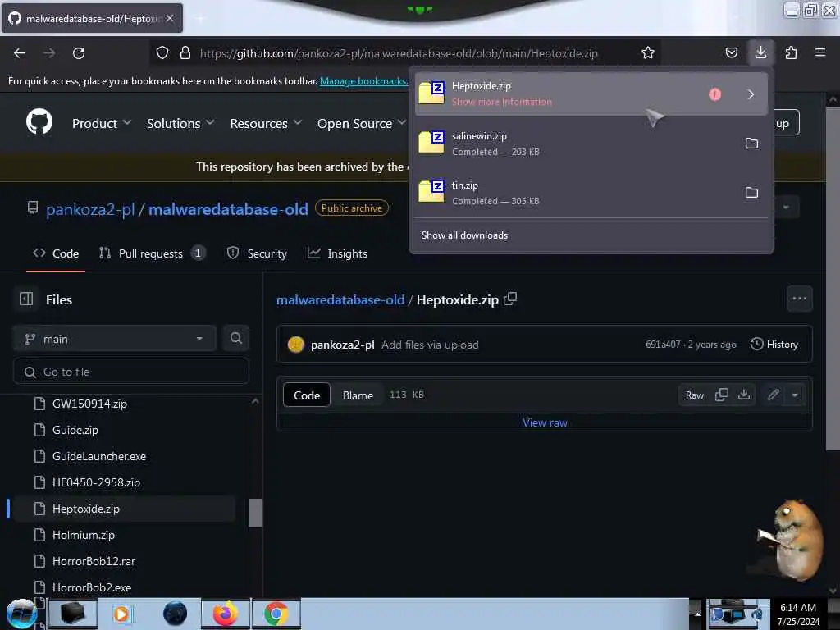840x630 pixels.
Task: Select GuideLauncher.exe in file tree
Action: point(99,456)
